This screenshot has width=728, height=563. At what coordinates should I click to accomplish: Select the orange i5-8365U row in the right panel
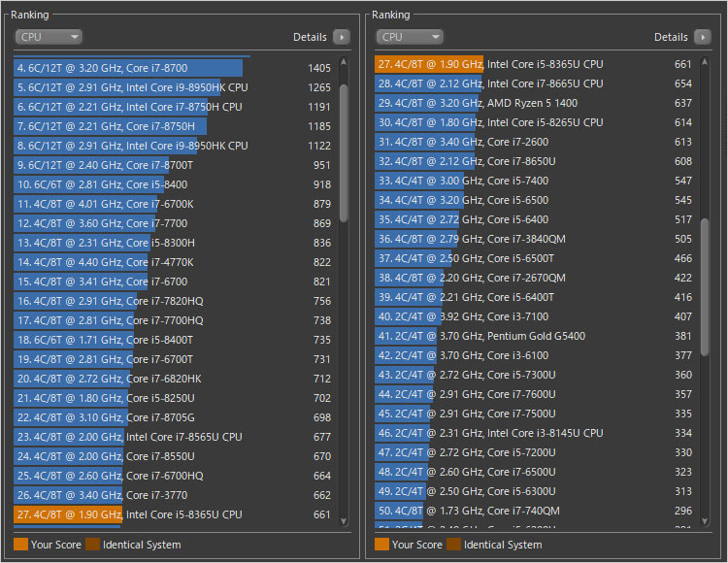[x=534, y=64]
